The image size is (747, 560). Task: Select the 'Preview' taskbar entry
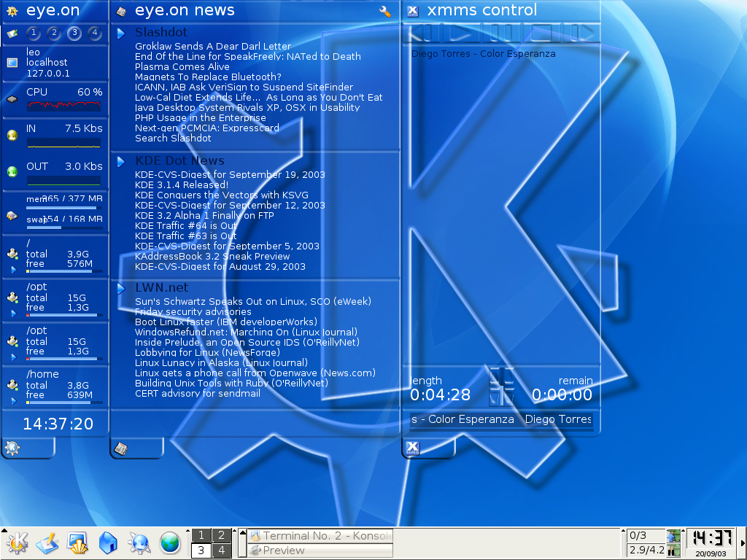[x=321, y=551]
